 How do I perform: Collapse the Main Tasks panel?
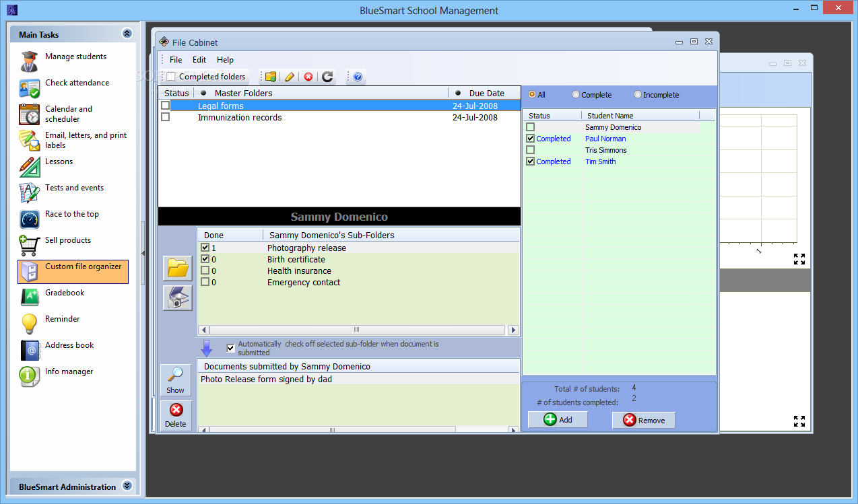click(127, 34)
